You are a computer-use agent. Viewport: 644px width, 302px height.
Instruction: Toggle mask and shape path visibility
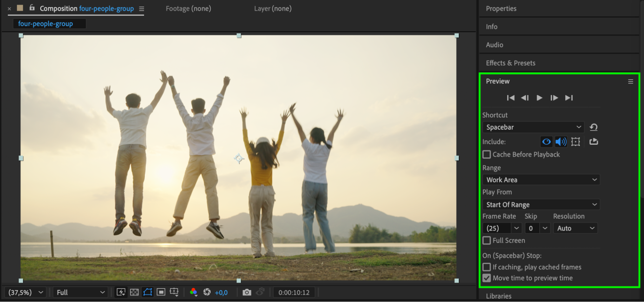click(x=148, y=293)
